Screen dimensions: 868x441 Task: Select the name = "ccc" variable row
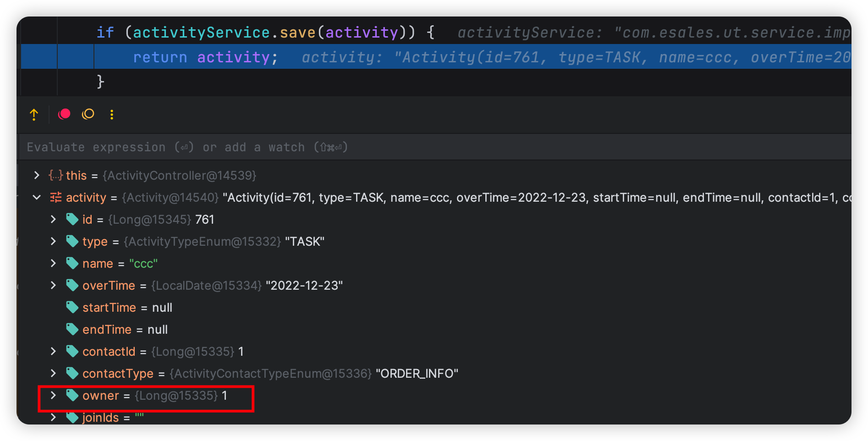[x=120, y=264]
